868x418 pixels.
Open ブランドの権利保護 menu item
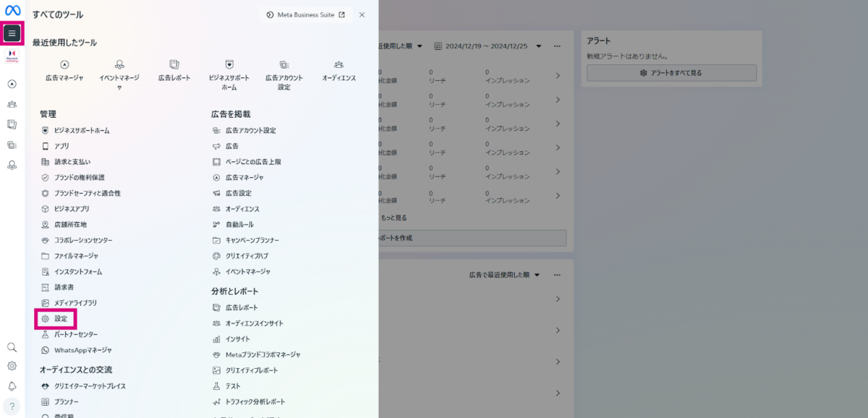[x=73, y=177]
